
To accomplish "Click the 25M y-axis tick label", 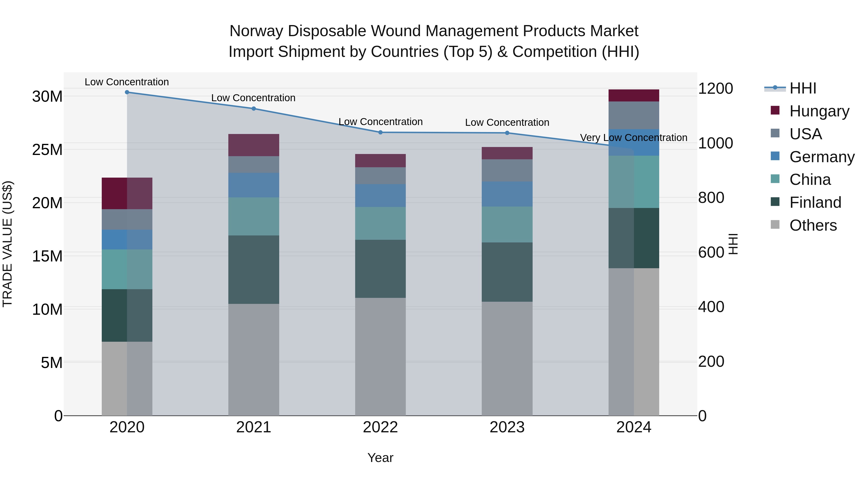I will point(47,150).
